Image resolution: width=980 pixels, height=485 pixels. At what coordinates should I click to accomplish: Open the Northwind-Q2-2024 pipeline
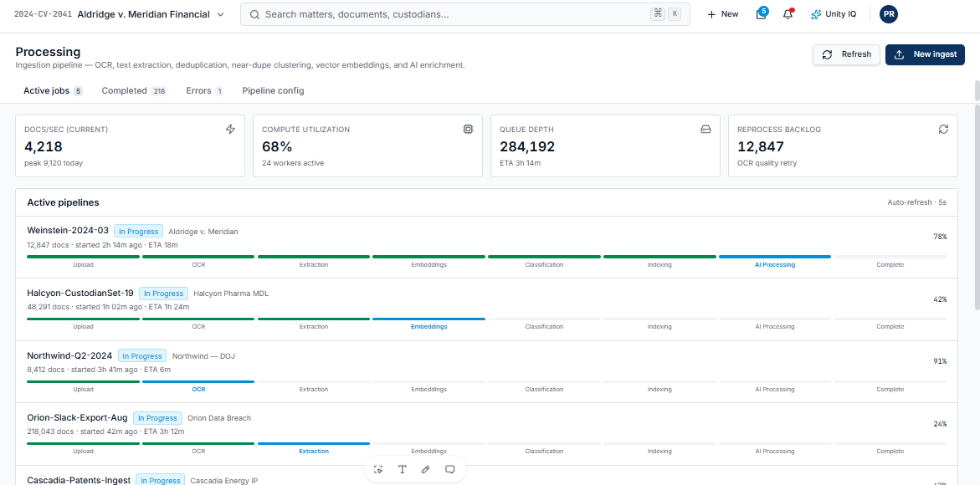click(x=69, y=355)
